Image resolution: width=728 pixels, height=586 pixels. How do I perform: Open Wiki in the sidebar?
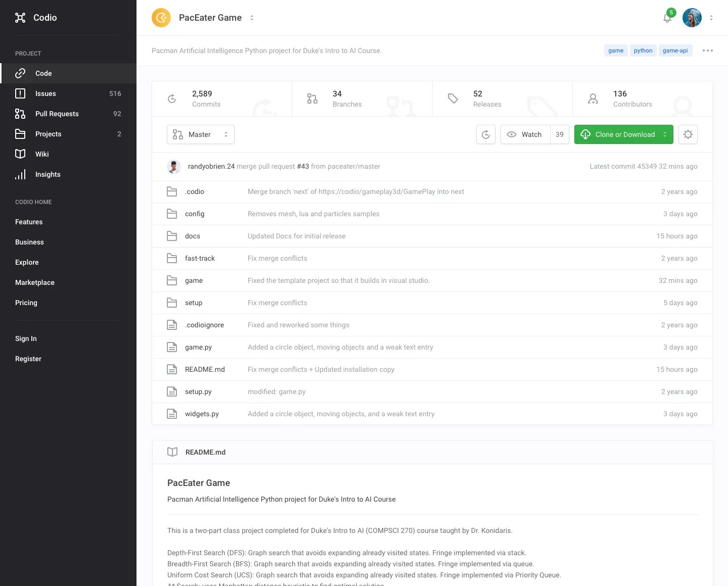click(x=68, y=154)
